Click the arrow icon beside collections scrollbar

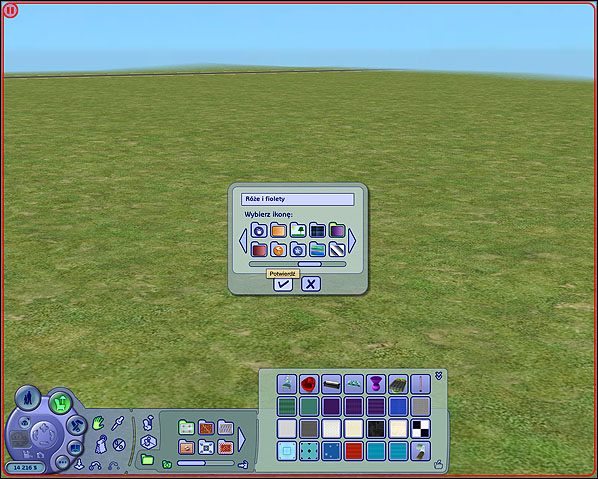click(x=243, y=464)
